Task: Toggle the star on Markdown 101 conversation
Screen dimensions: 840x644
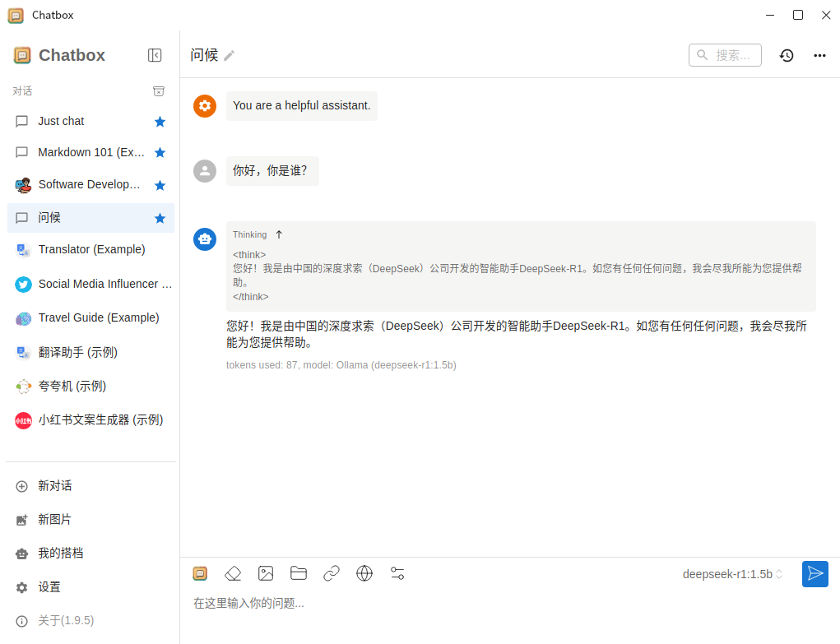Action: [160, 152]
